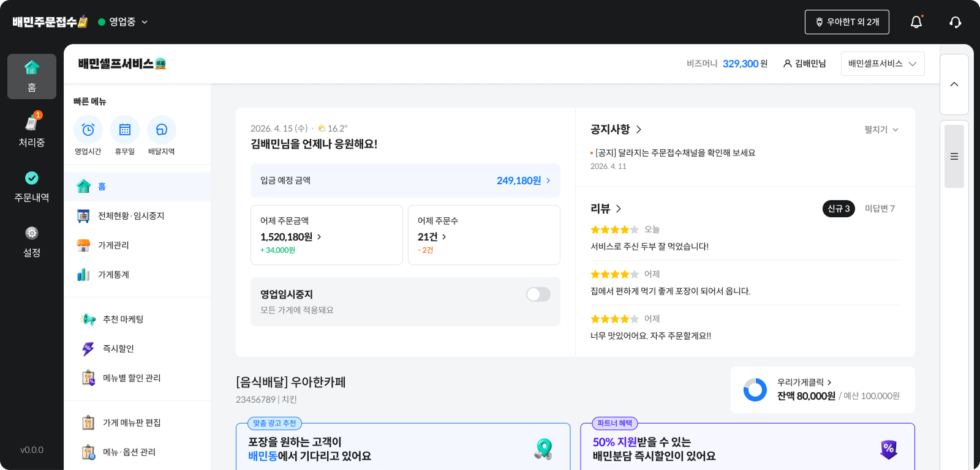Click the donut chart icon for 우리가게클릭
This screenshot has width=980, height=470.
coord(755,390)
